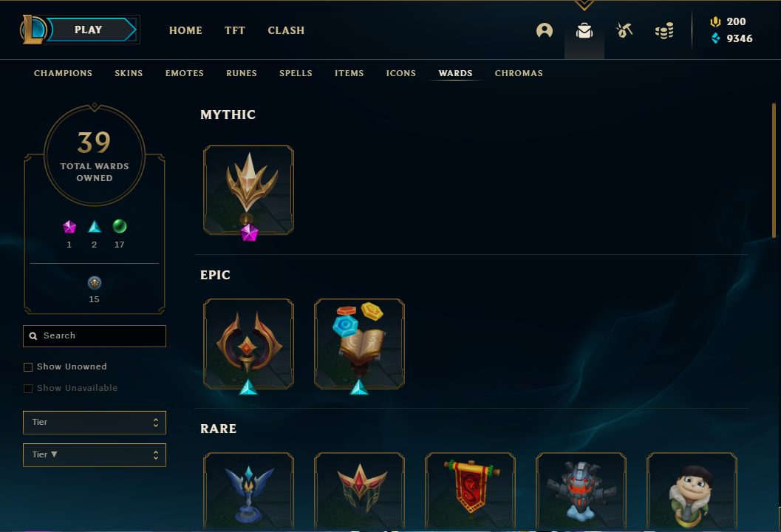This screenshot has height=532, width=781.
Task: Click the League of Legends logo emblem
Action: pos(33,30)
